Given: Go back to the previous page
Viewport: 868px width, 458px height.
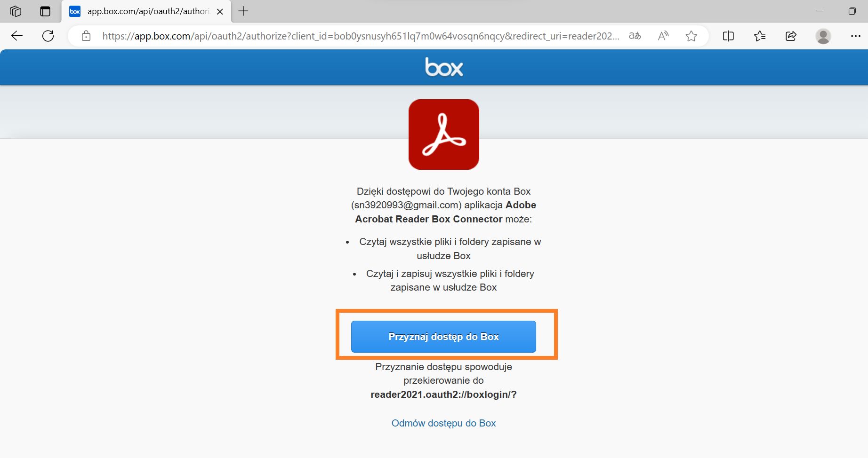Looking at the screenshot, I should pyautogui.click(x=17, y=35).
